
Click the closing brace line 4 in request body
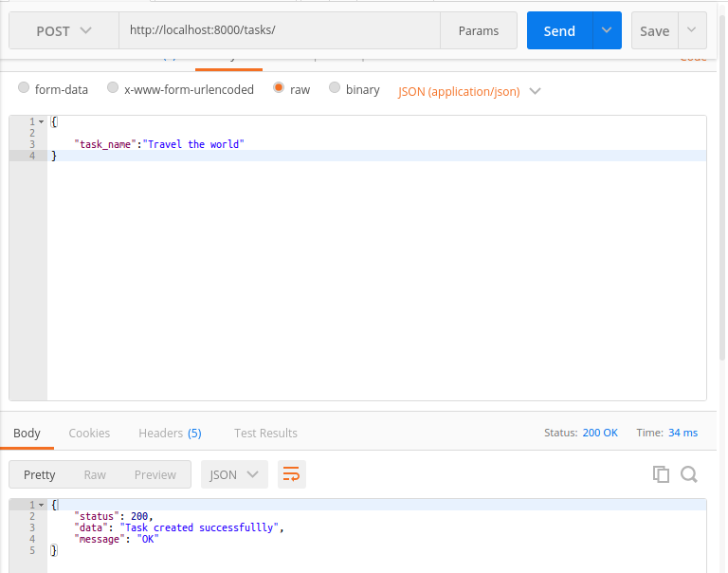(54, 156)
